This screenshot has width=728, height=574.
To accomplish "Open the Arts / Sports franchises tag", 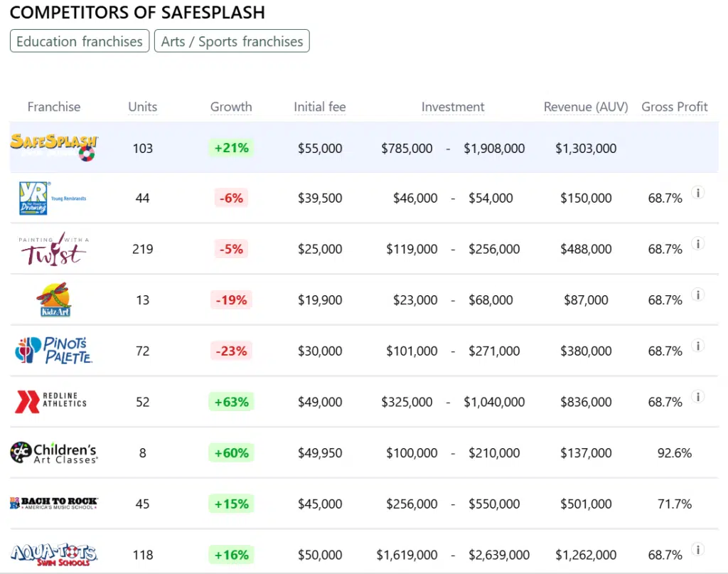I will tap(232, 41).
